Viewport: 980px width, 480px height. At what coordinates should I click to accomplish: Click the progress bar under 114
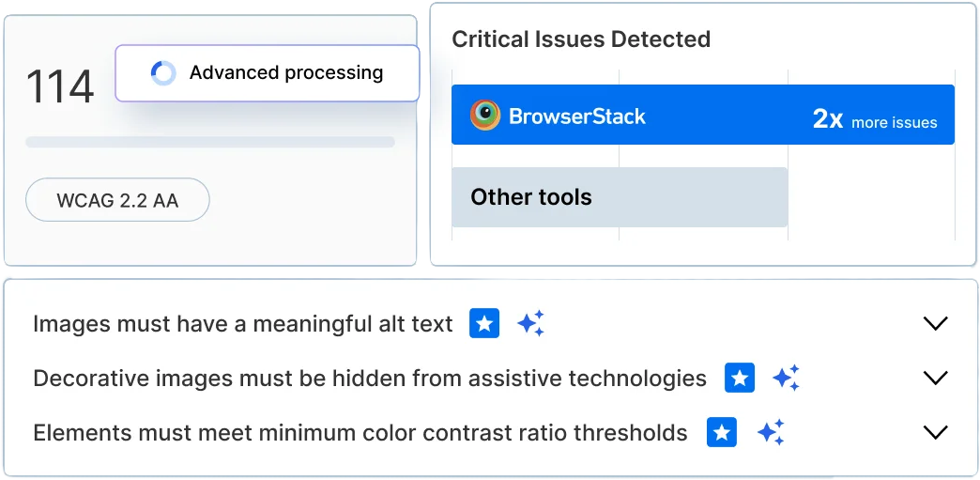tap(210, 142)
